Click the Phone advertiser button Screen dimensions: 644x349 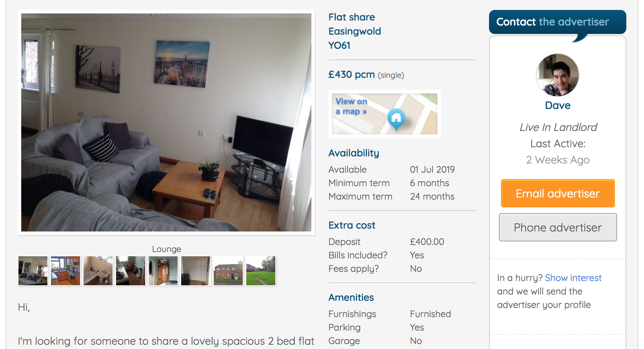pos(558,227)
